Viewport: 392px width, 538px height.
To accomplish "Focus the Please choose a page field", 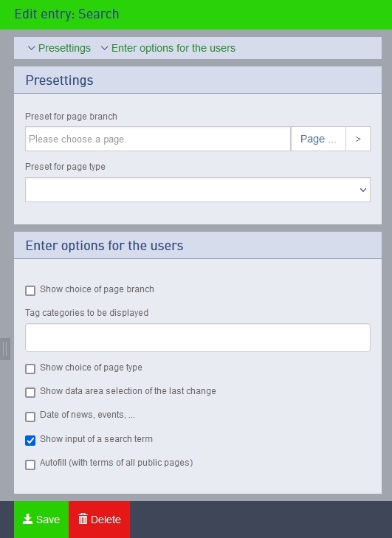I will point(158,139).
